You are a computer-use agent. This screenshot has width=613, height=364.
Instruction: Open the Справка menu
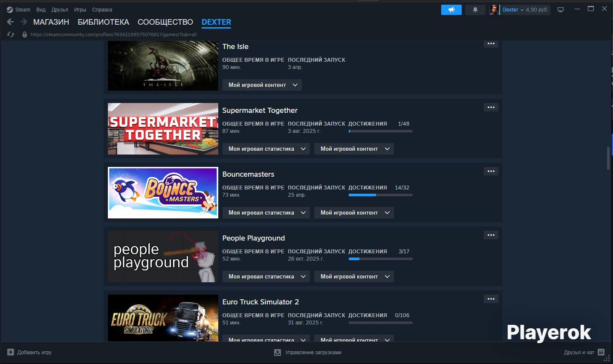click(102, 9)
